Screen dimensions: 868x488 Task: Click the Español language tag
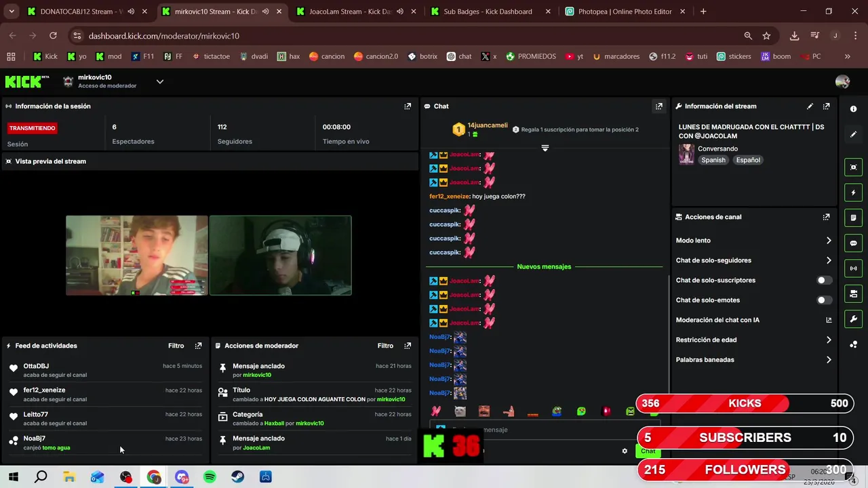coord(748,160)
